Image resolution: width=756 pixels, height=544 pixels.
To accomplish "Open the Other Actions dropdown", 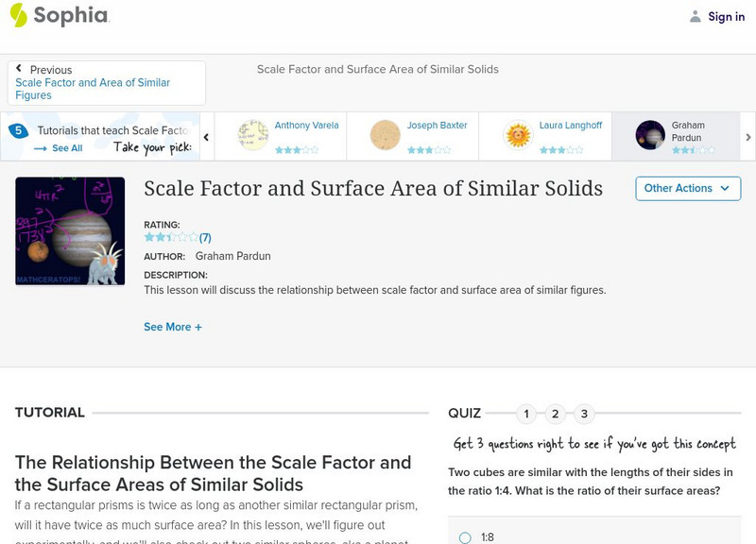I will (x=687, y=188).
